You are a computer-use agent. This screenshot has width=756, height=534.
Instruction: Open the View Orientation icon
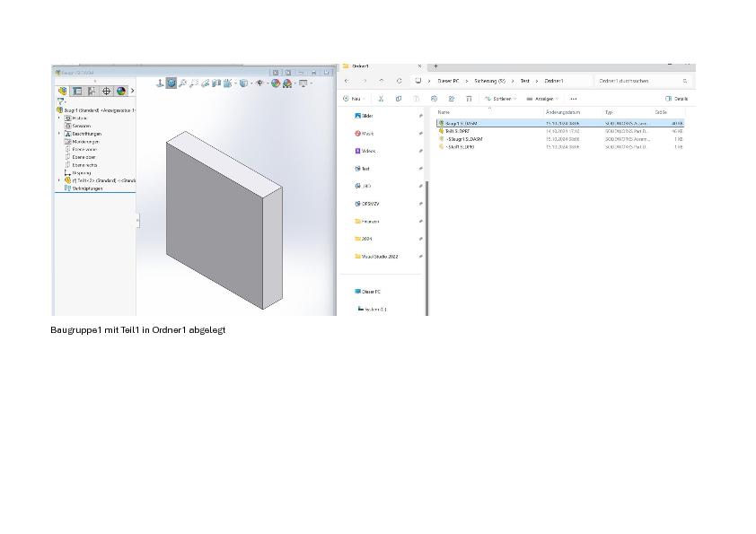point(227,83)
